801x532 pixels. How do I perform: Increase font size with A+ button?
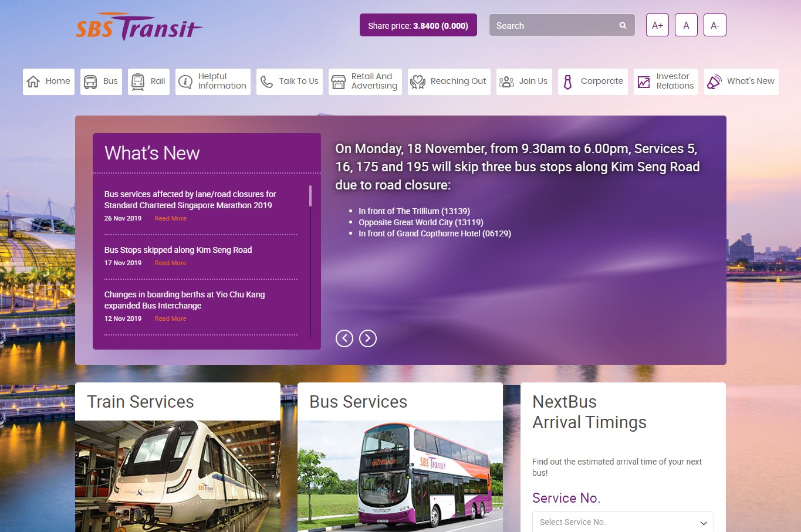(x=657, y=25)
